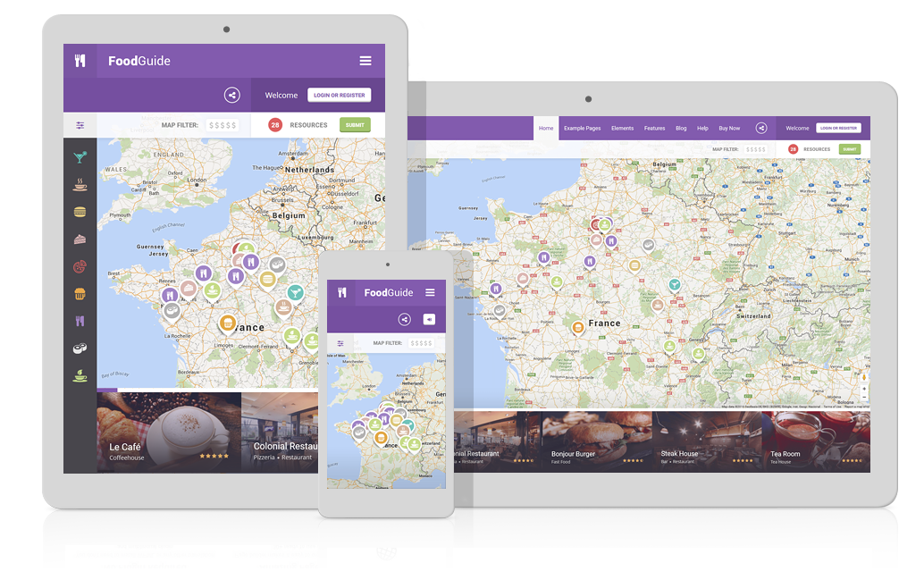The image size is (924, 571).
Task: Select the tea cup category in sidebar
Action: (x=80, y=375)
